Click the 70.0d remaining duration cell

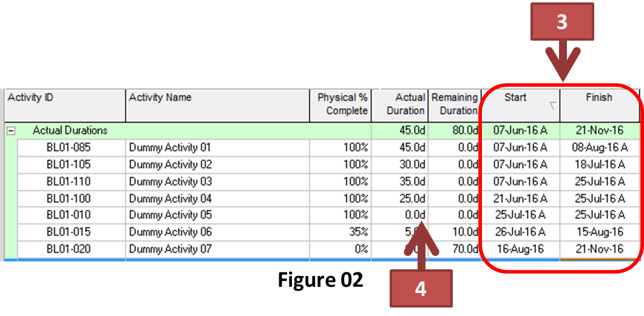[x=454, y=249]
